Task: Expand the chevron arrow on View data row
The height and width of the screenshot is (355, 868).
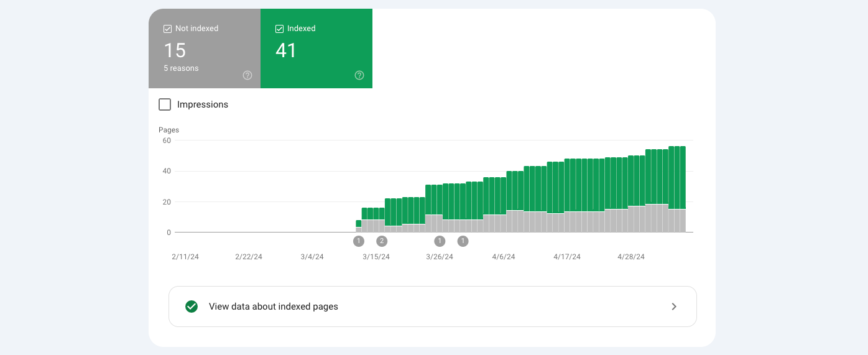Action: click(674, 307)
